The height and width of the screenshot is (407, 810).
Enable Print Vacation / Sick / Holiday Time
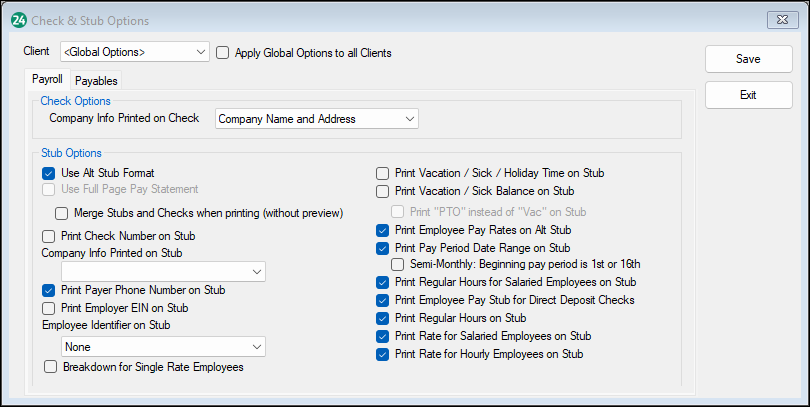click(x=382, y=173)
